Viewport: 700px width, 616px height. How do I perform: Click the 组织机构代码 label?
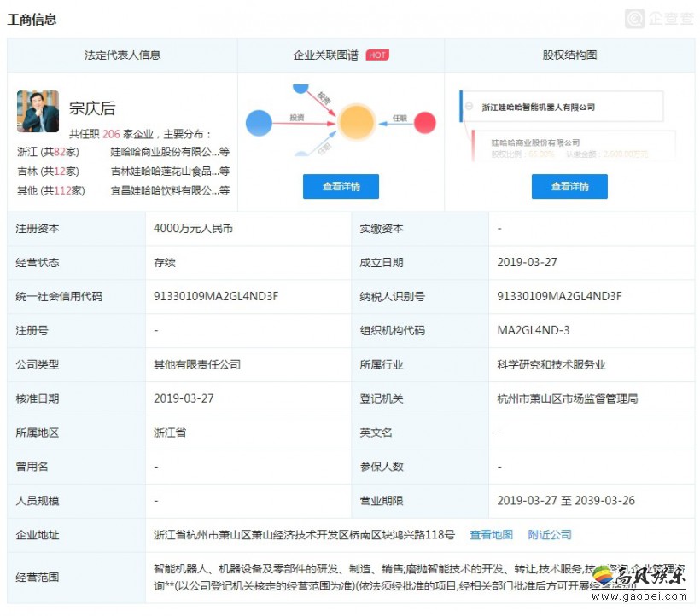tap(392, 330)
